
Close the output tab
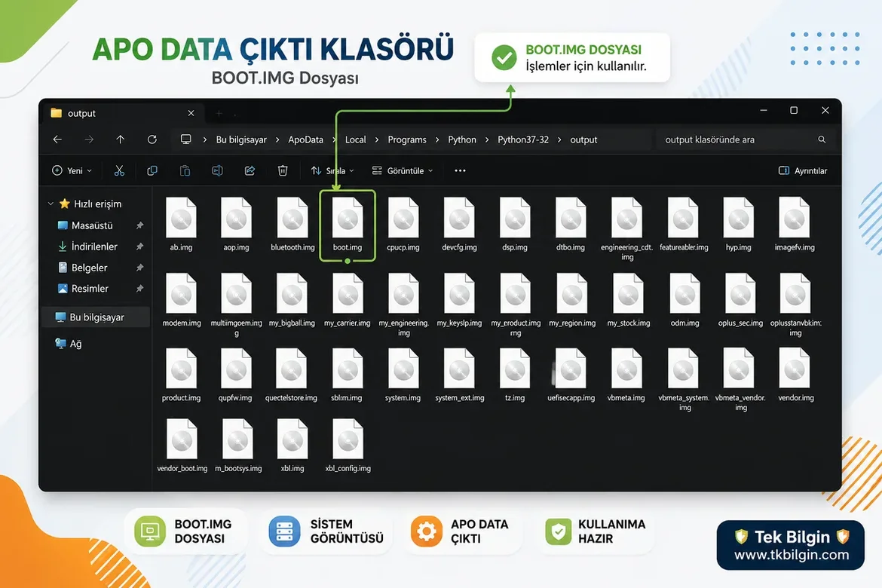click(x=191, y=113)
